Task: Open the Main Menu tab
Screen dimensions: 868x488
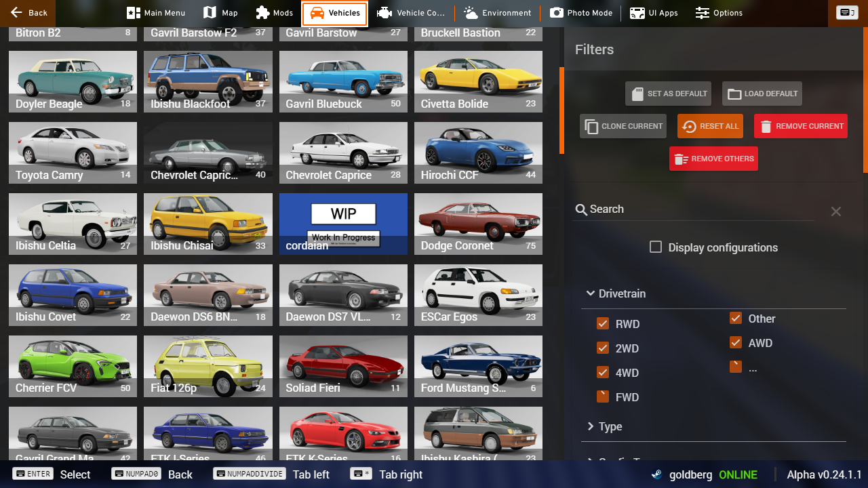Action: point(156,13)
